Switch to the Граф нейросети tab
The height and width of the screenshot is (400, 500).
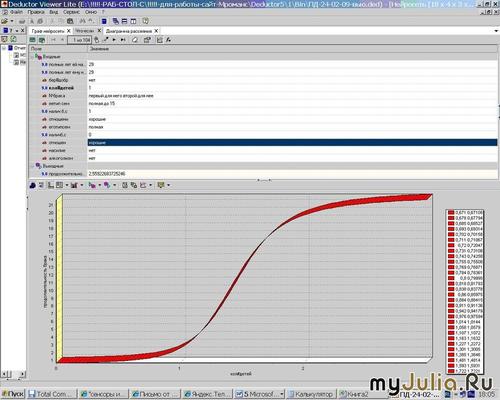click(x=48, y=31)
